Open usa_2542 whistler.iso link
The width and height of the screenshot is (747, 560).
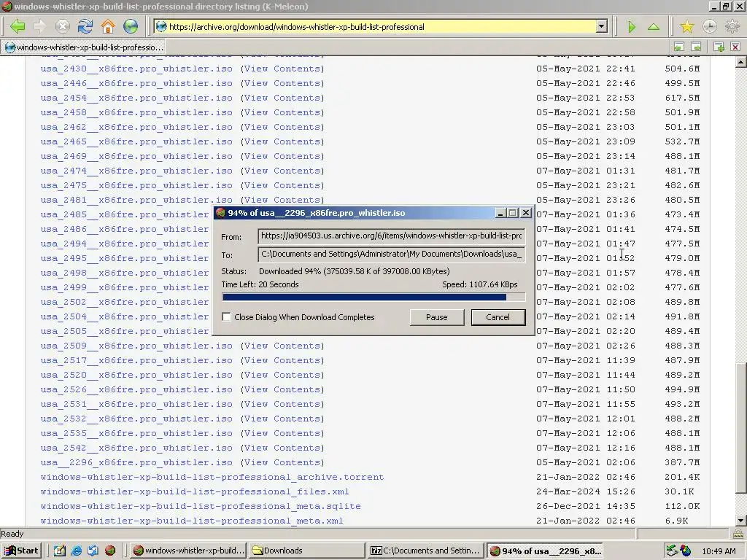[136, 448]
